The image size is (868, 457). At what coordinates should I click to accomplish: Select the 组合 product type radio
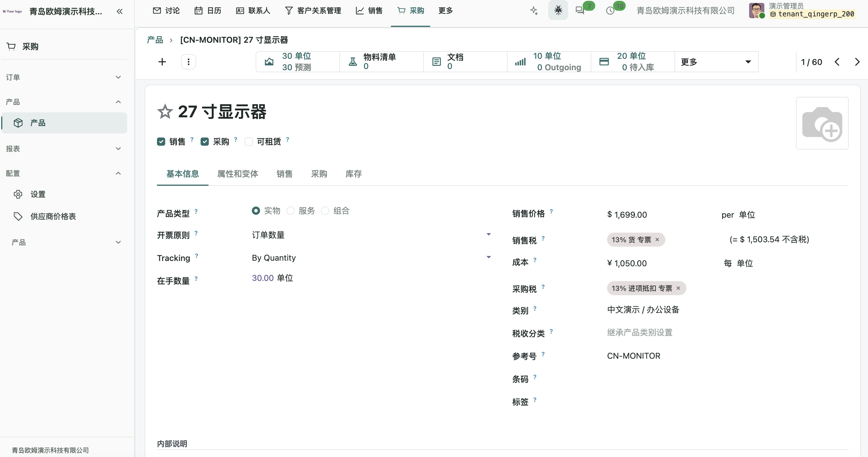click(325, 211)
